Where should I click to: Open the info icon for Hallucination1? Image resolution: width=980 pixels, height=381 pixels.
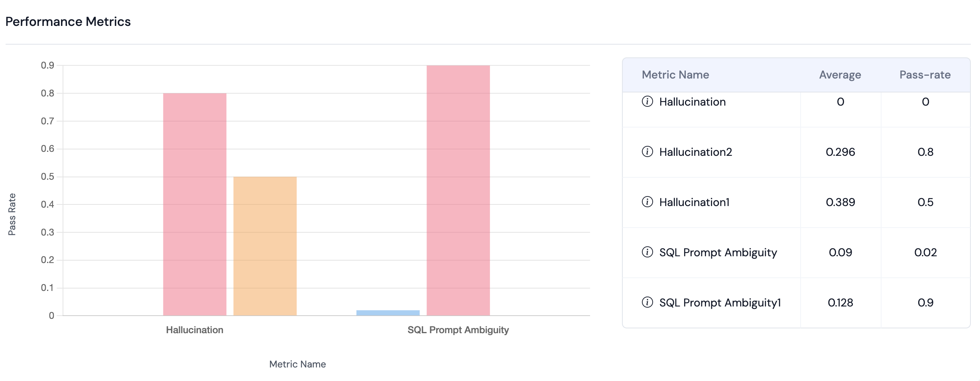[x=647, y=202]
